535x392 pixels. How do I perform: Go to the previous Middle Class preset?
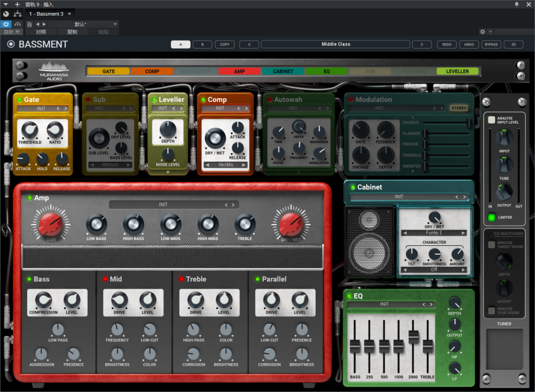pyautogui.click(x=249, y=44)
